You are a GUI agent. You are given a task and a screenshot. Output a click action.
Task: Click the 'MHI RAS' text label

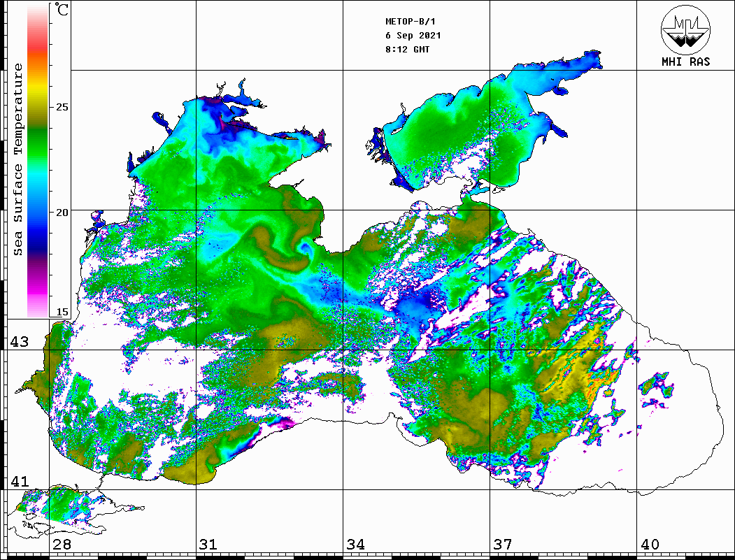(x=685, y=62)
